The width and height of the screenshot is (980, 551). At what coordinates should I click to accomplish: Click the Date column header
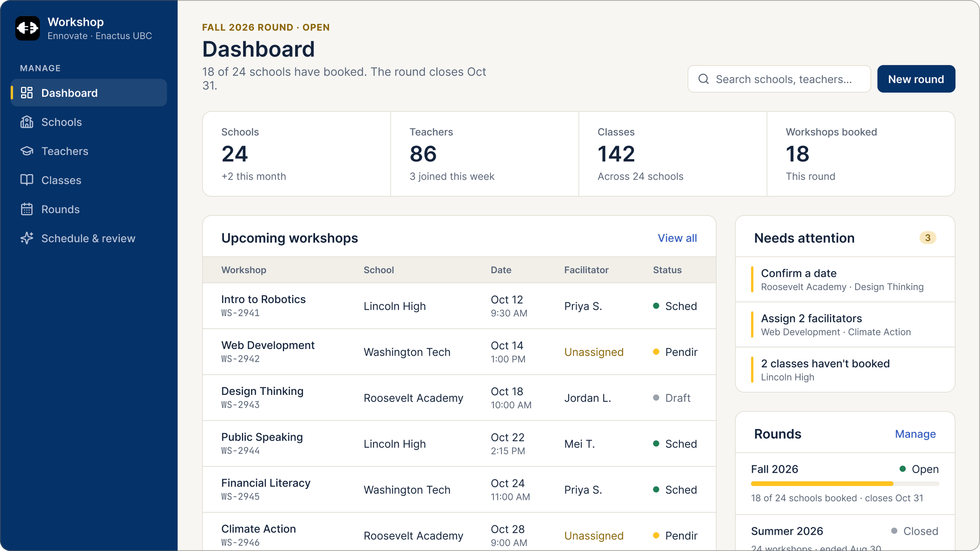pos(501,270)
